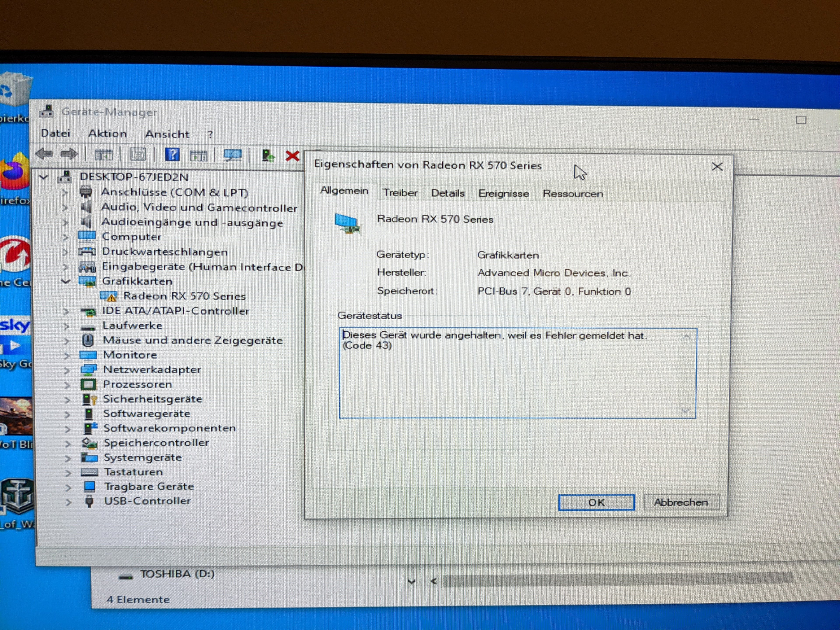This screenshot has width=840, height=630.
Task: Collapse the Grafikkarten tree node
Action: click(x=66, y=281)
